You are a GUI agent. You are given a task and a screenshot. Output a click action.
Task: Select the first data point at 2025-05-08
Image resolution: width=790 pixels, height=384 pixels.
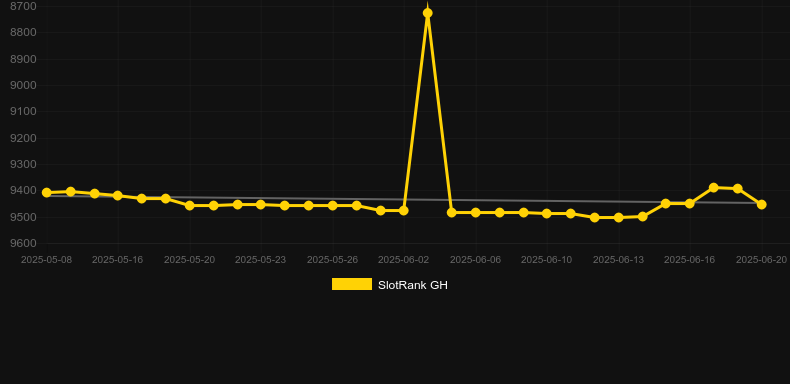pyautogui.click(x=46, y=193)
